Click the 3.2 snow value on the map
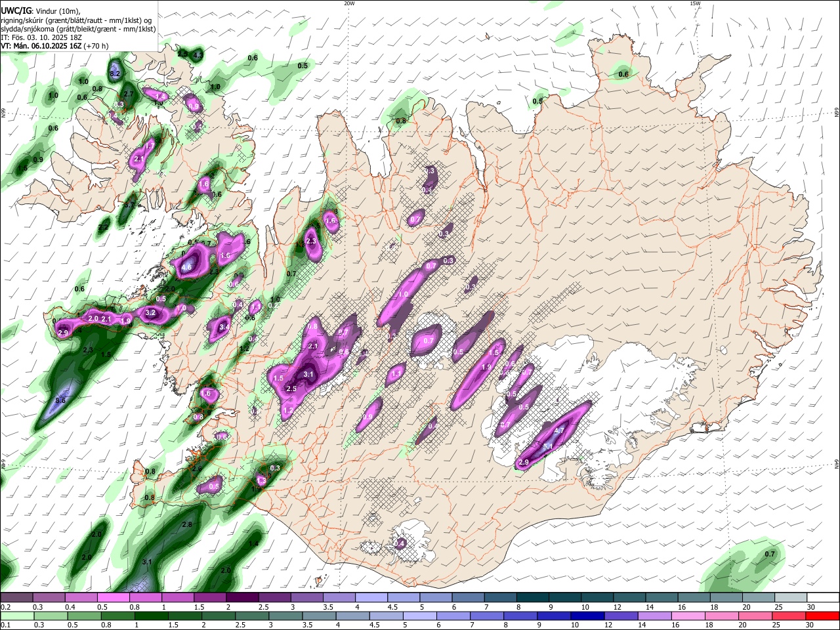This screenshot has height=630, width=840. (x=150, y=312)
